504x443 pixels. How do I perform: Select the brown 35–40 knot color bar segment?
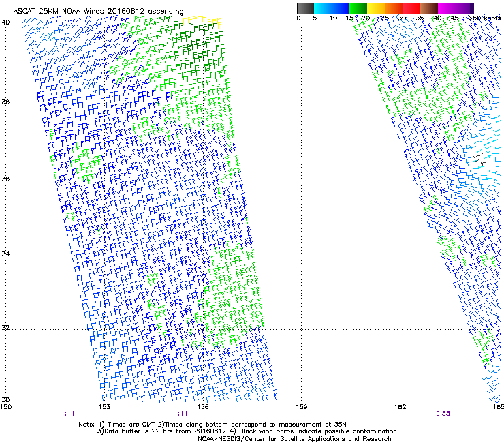point(429,8)
